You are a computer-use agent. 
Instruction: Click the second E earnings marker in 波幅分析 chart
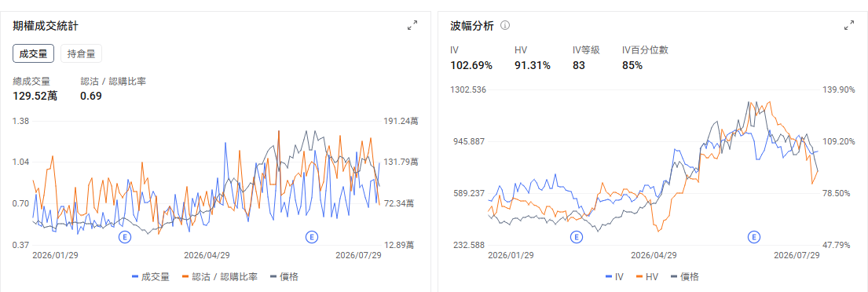[x=754, y=237]
